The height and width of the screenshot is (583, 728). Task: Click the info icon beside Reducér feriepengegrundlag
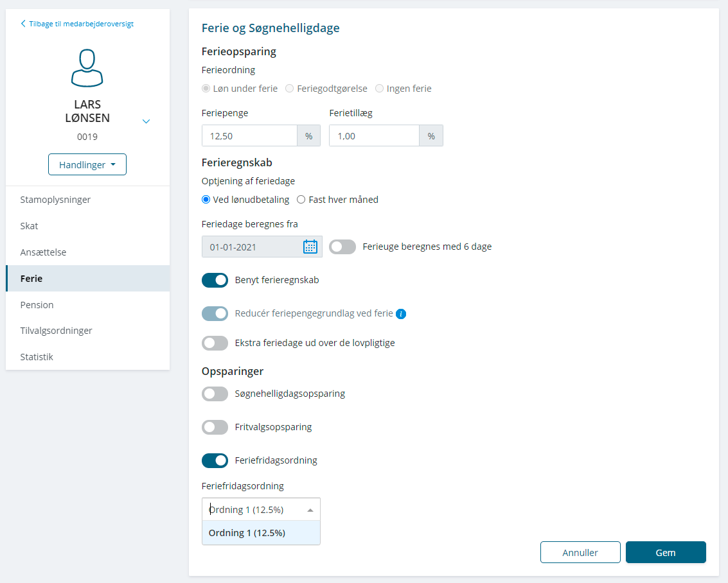coord(401,314)
